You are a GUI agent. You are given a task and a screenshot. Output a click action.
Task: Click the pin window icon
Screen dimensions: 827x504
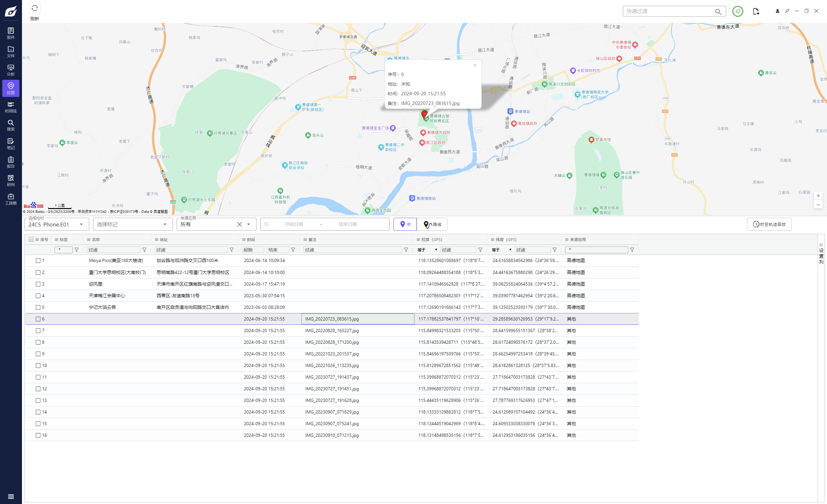pos(787,11)
